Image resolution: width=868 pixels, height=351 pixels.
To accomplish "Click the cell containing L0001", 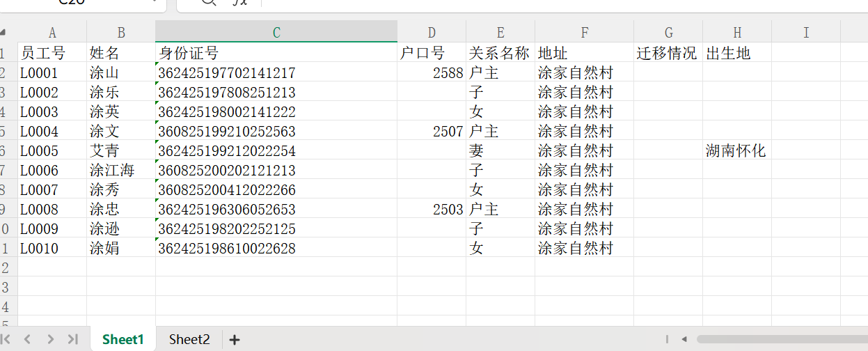I will coord(52,72).
